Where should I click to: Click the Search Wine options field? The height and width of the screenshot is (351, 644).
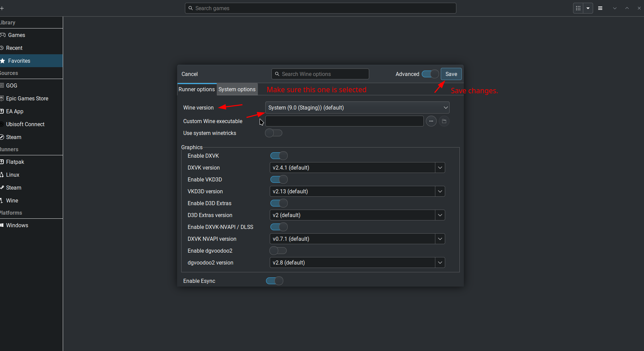coord(320,74)
